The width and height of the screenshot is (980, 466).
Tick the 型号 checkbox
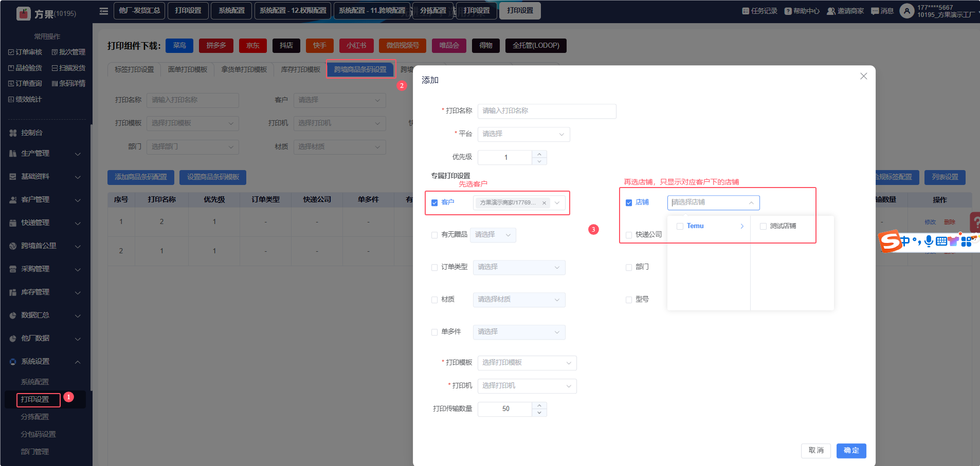(x=629, y=300)
